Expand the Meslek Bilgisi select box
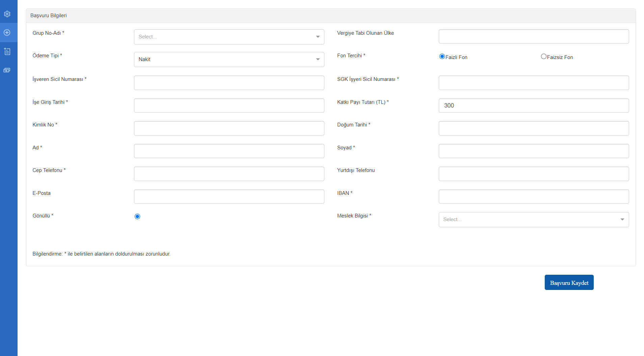Screen dimensions: 644x356 (x=533, y=219)
